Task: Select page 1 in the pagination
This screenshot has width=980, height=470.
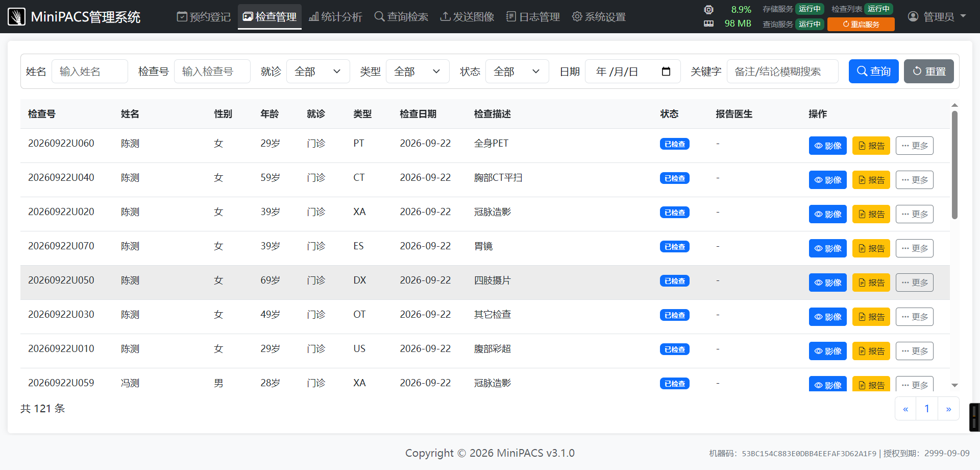Action: [x=927, y=409]
